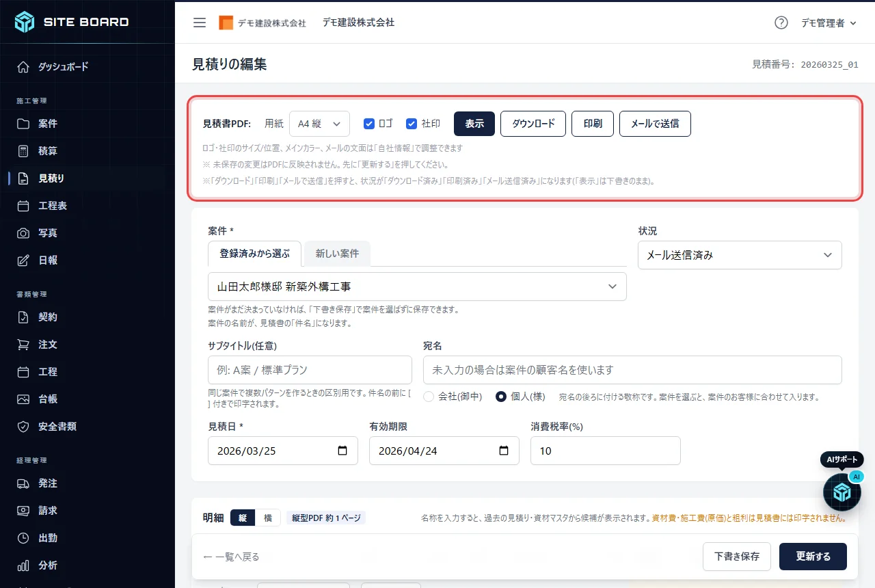The width and height of the screenshot is (875, 588).
Task: Open the 案件 selection dropdown
Action: 417,286
